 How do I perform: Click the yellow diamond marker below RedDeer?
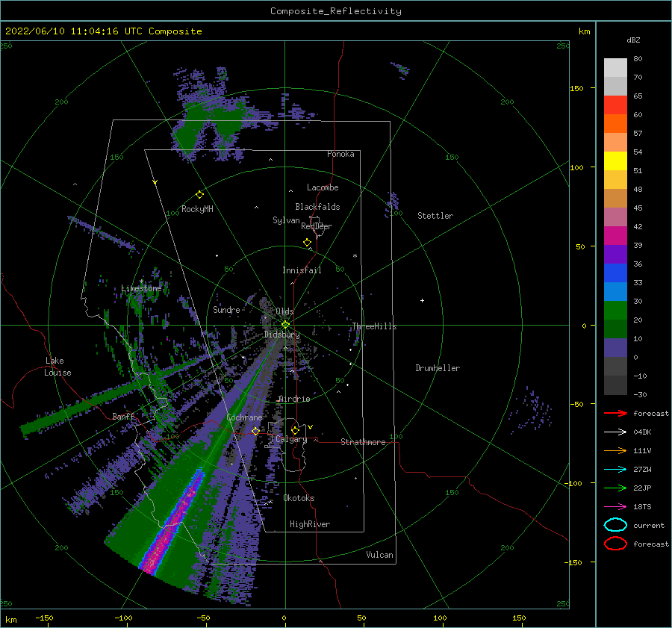click(308, 243)
